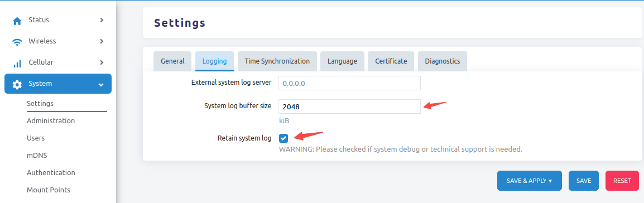The width and height of the screenshot is (644, 203).
Task: Open the Mount Points page
Action: (49, 190)
